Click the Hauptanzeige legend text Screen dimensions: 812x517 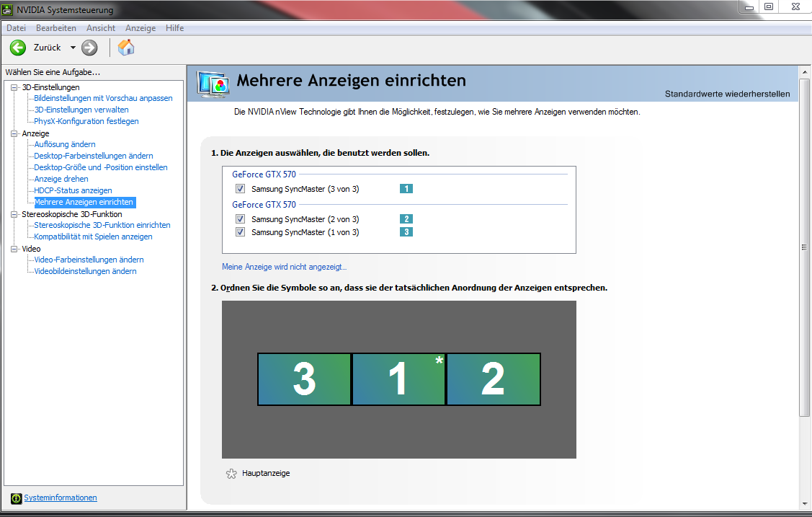click(266, 474)
